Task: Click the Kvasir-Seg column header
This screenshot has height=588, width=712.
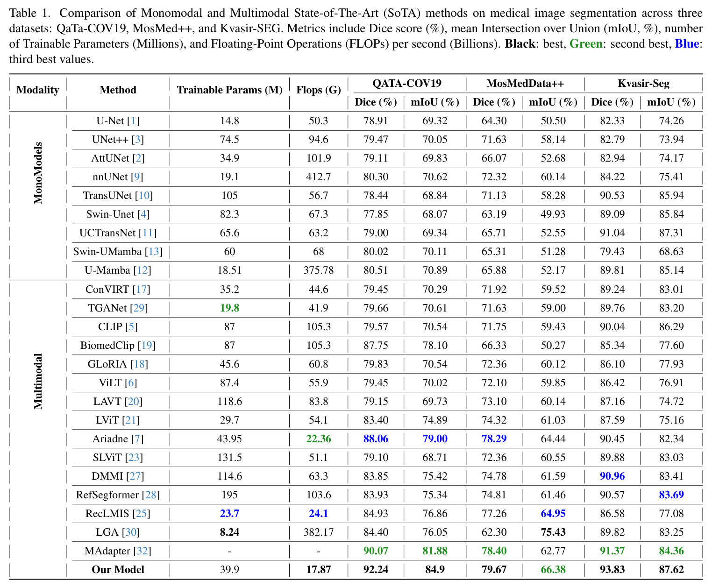Action: click(x=643, y=84)
